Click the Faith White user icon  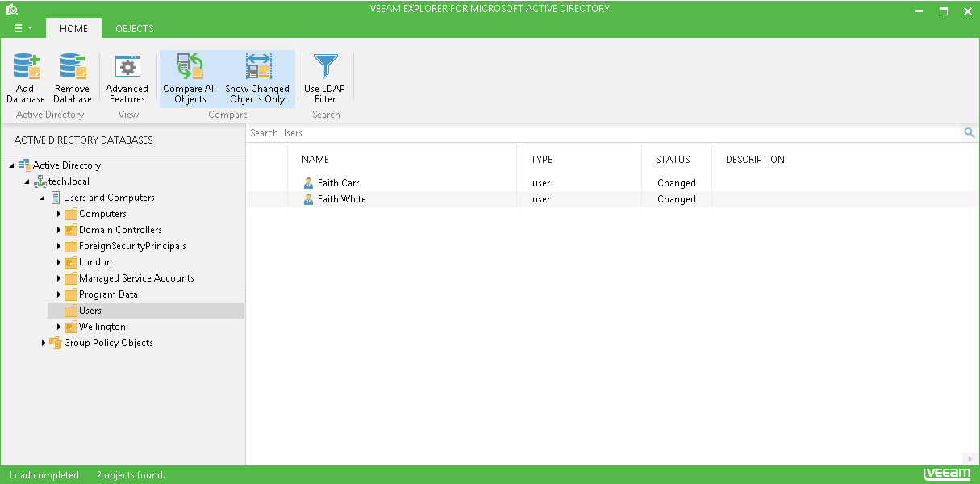click(x=308, y=199)
